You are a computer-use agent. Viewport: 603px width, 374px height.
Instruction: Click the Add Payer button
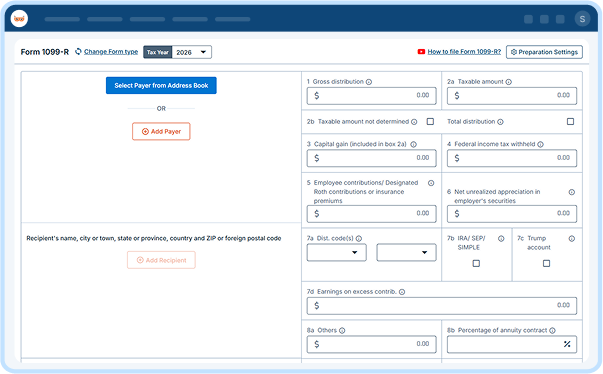tap(161, 131)
